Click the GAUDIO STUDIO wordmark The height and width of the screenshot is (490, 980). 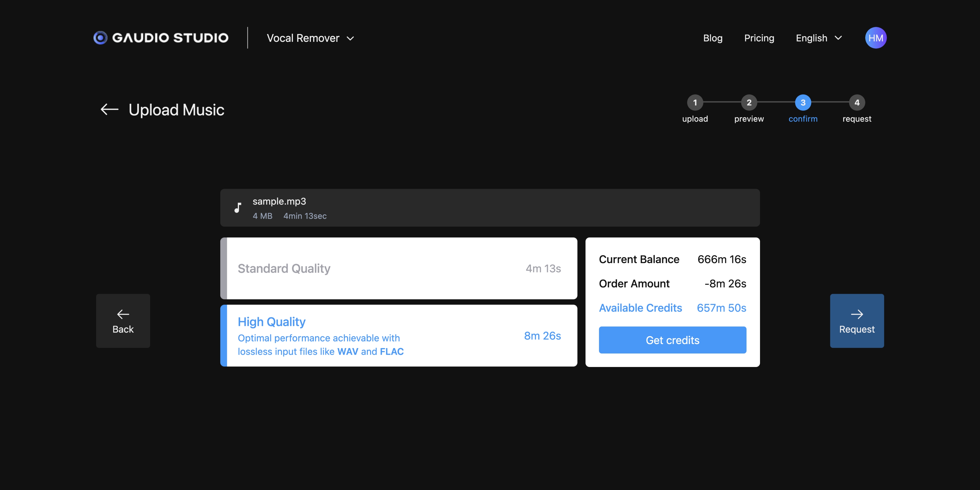(x=170, y=38)
